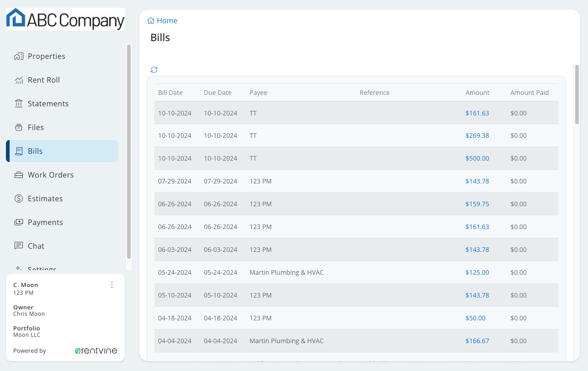Click the Payments cash icon
This screenshot has width=588, height=371.
[19, 222]
